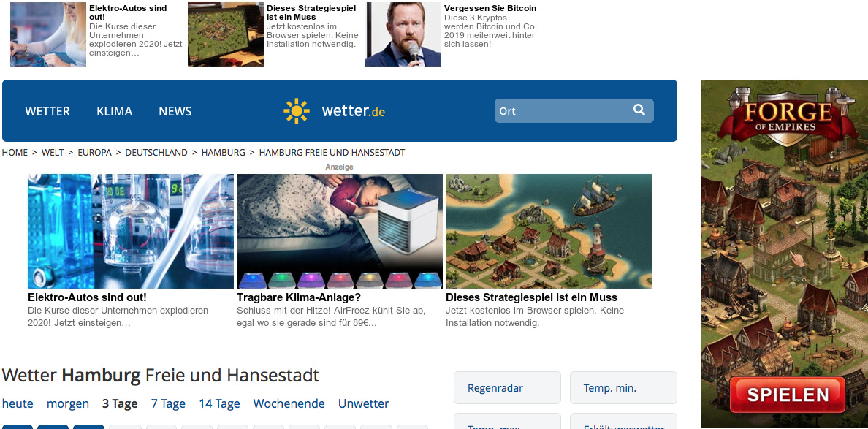Click the Ort search input field

[574, 110]
